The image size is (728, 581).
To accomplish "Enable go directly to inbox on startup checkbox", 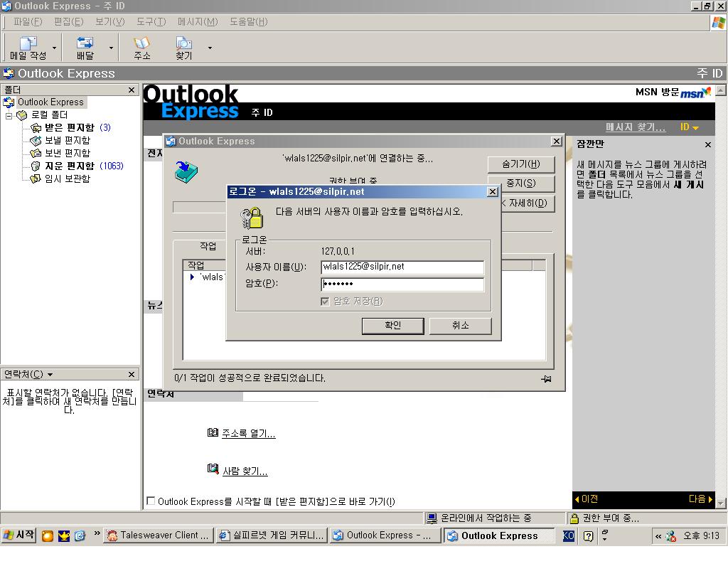I will [151, 501].
